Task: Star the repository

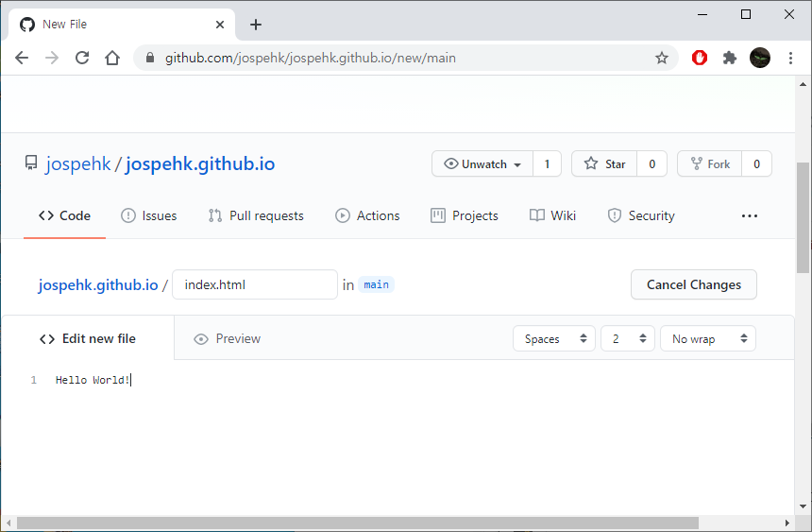Action: (604, 163)
